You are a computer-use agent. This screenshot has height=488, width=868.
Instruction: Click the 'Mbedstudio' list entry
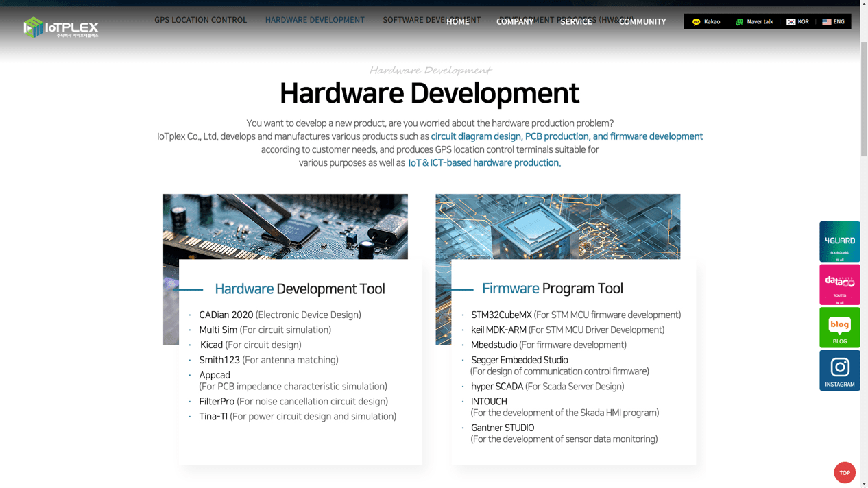(x=548, y=345)
